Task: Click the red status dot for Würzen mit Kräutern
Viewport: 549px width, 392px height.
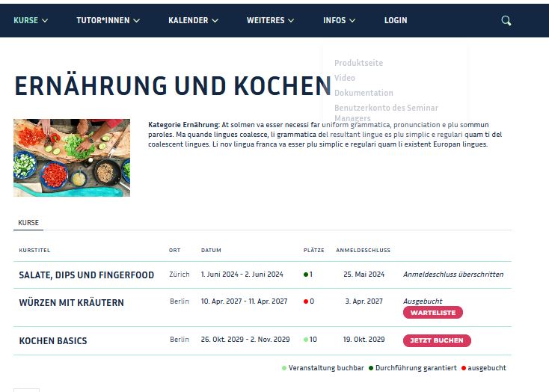Action: point(306,301)
